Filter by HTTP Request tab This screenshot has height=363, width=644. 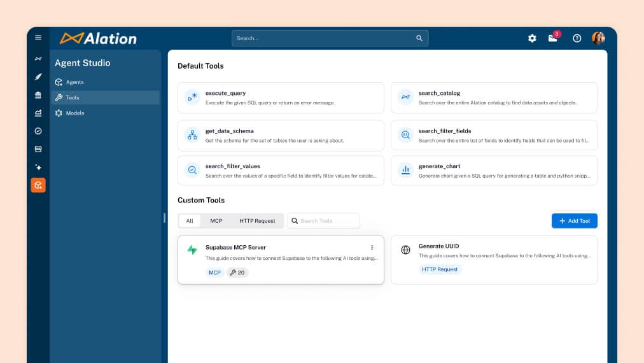pos(257,221)
